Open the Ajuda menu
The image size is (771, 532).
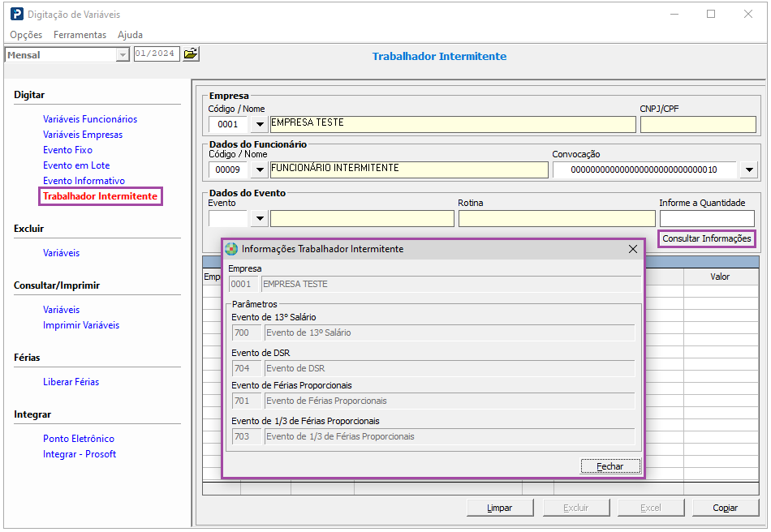pos(131,35)
